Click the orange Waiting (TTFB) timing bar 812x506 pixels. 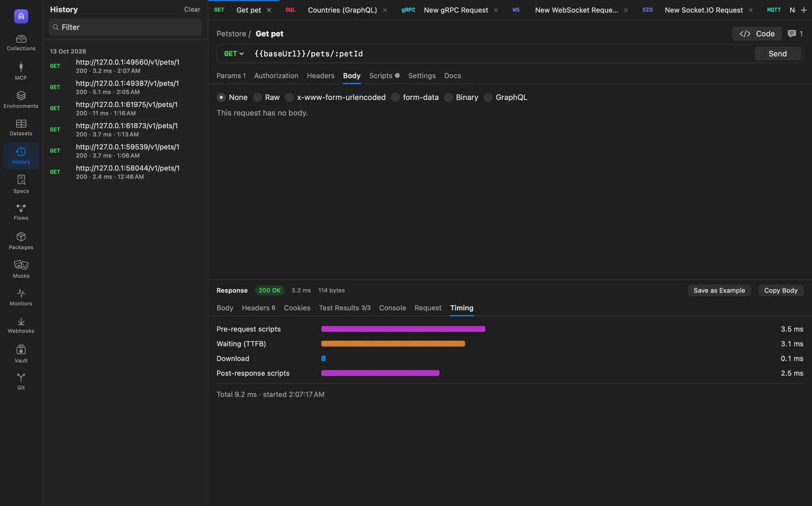(393, 344)
